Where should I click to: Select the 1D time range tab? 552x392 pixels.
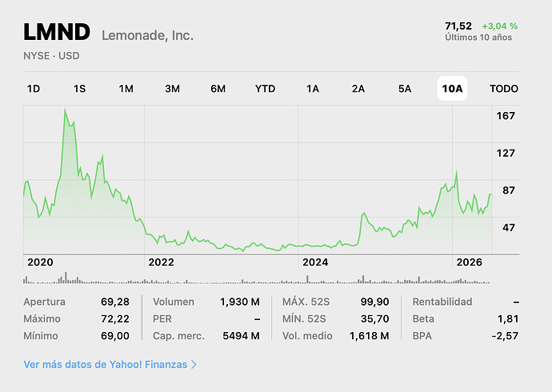click(34, 89)
